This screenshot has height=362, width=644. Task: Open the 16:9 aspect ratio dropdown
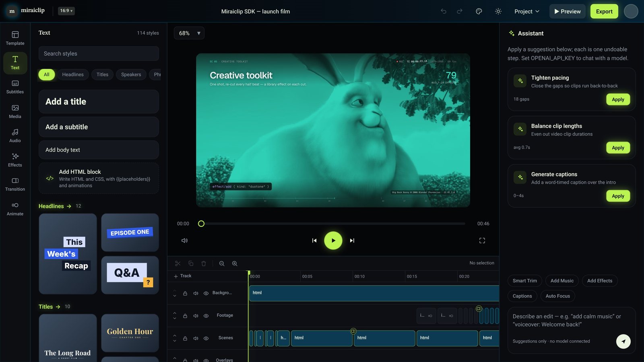click(x=66, y=11)
